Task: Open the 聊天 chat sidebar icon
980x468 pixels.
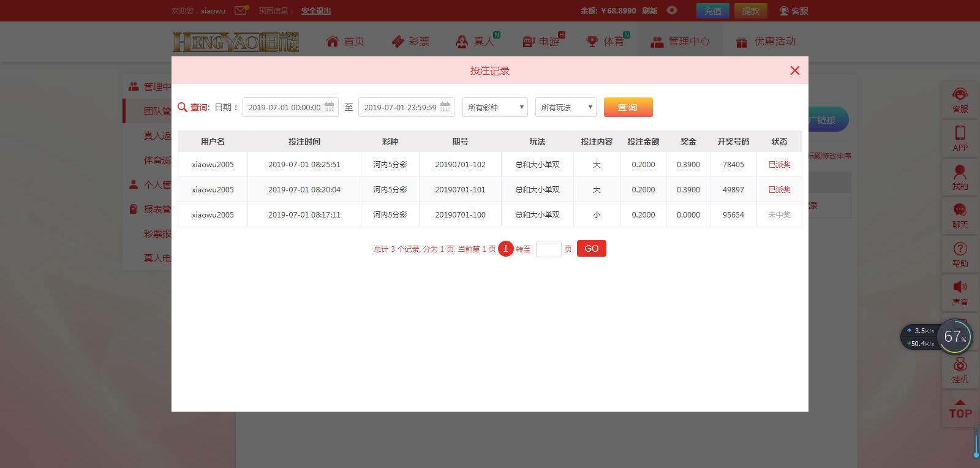Action: coord(960,216)
